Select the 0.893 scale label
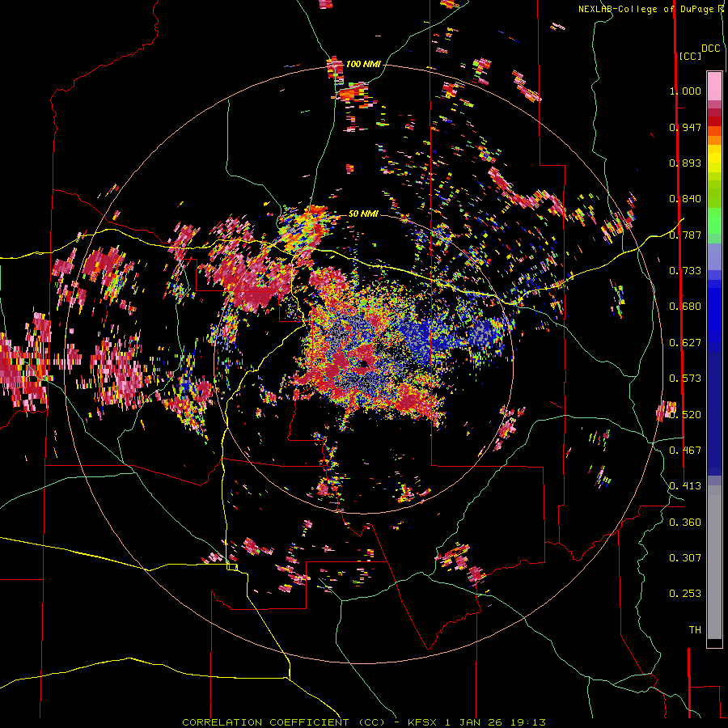 pyautogui.click(x=685, y=163)
